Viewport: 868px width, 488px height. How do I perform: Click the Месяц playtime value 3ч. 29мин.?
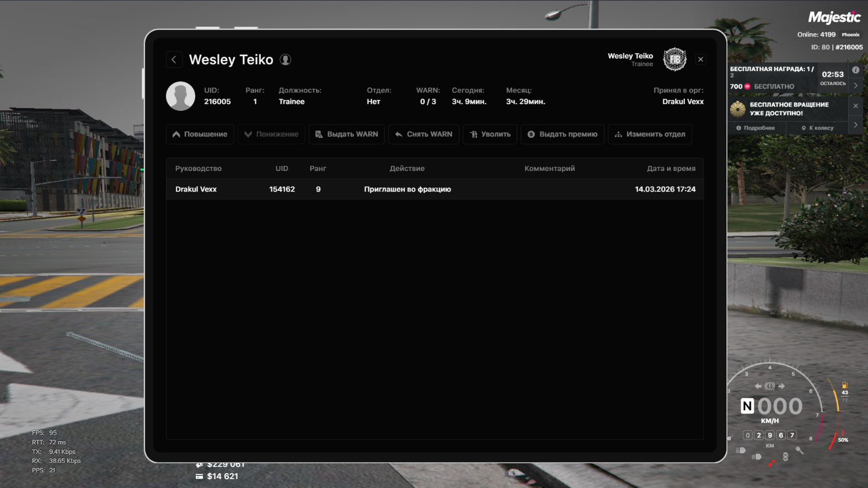(x=526, y=101)
